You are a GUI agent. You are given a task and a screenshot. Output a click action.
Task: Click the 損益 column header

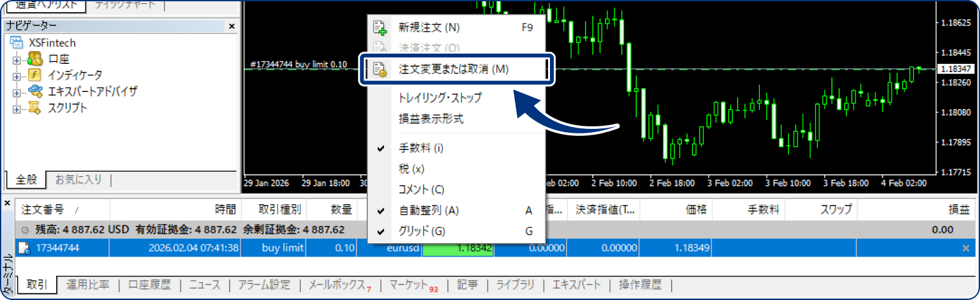917,209
